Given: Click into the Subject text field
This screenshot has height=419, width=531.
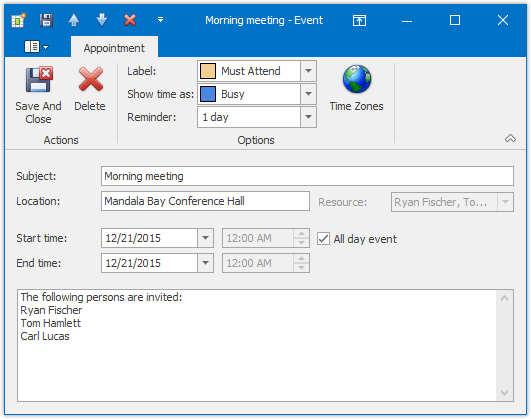Looking at the screenshot, I should tap(307, 176).
